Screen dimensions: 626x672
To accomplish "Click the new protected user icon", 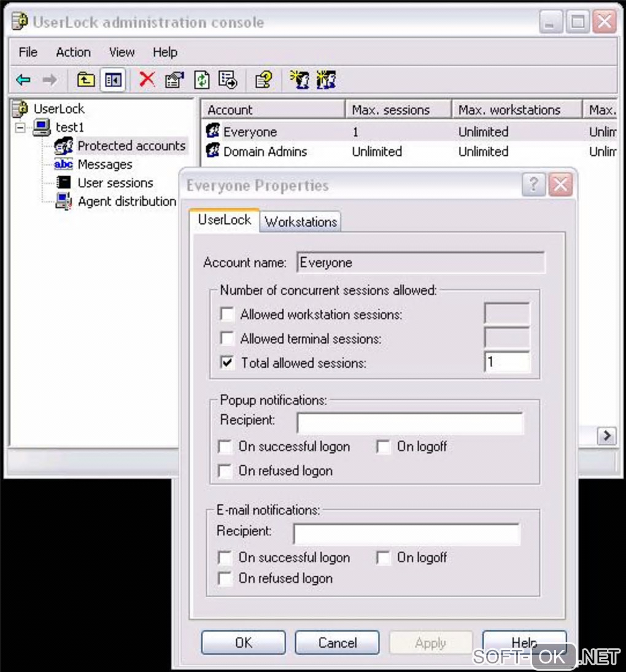I will (x=300, y=80).
